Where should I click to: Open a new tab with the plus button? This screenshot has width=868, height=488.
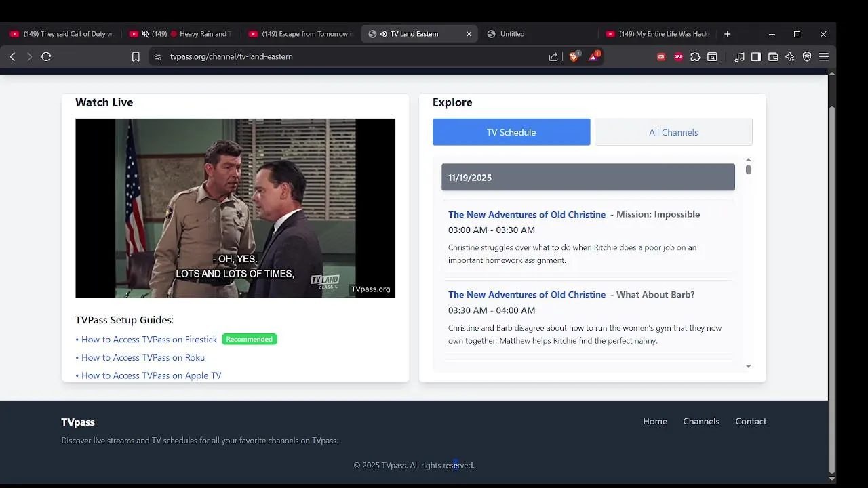click(727, 34)
